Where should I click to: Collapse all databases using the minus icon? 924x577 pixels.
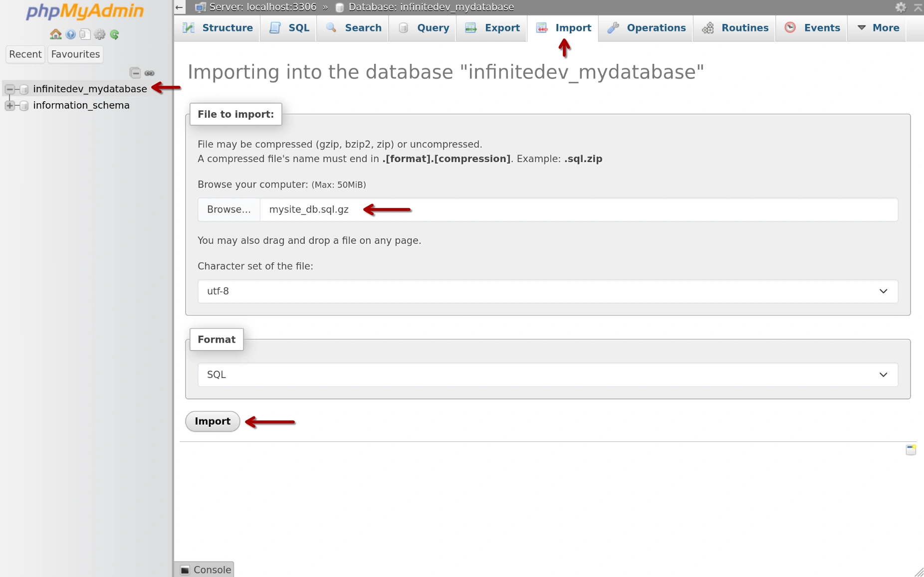[136, 73]
